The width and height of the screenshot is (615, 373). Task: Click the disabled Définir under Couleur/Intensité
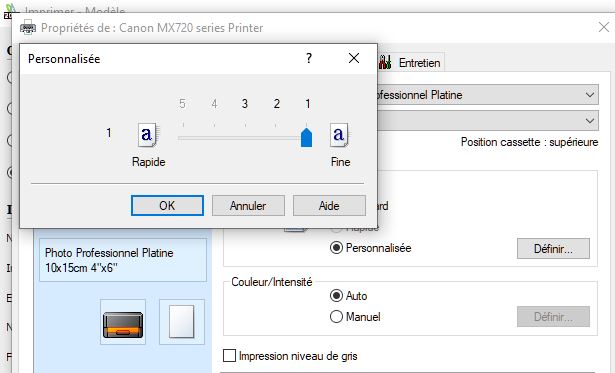pos(553,317)
